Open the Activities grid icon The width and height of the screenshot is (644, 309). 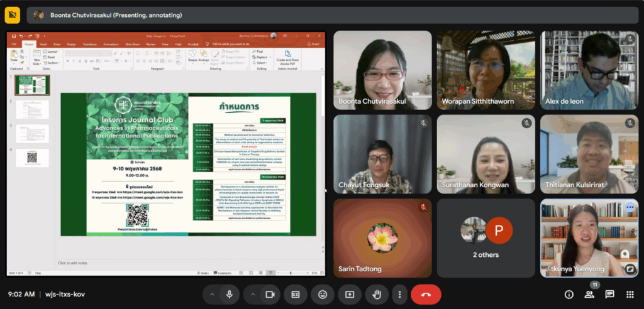[630, 294]
